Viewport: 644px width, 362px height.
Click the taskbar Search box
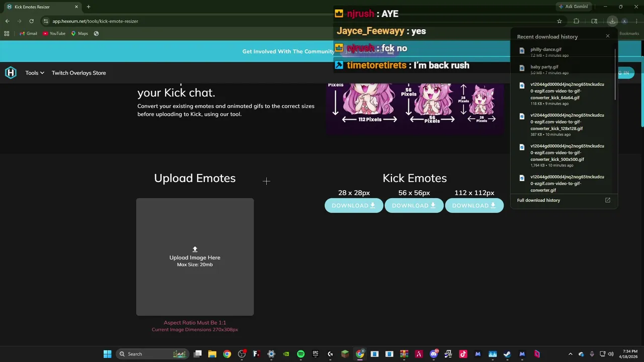pyautogui.click(x=152, y=354)
